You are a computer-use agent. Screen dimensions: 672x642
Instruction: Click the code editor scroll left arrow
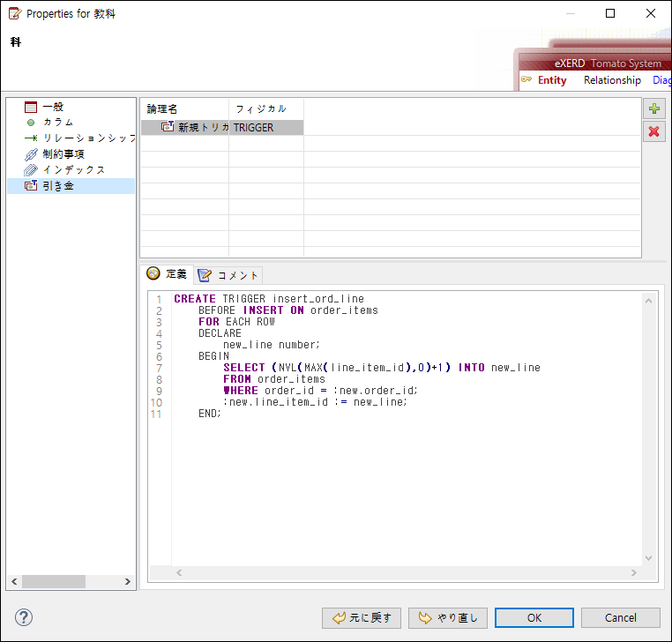179,572
